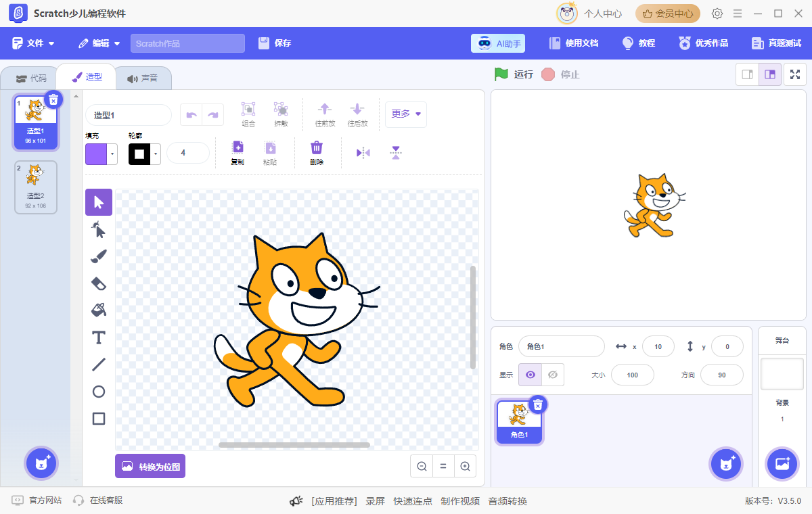Select the Rectangle tool
This screenshot has width=812, height=514.
click(98, 418)
